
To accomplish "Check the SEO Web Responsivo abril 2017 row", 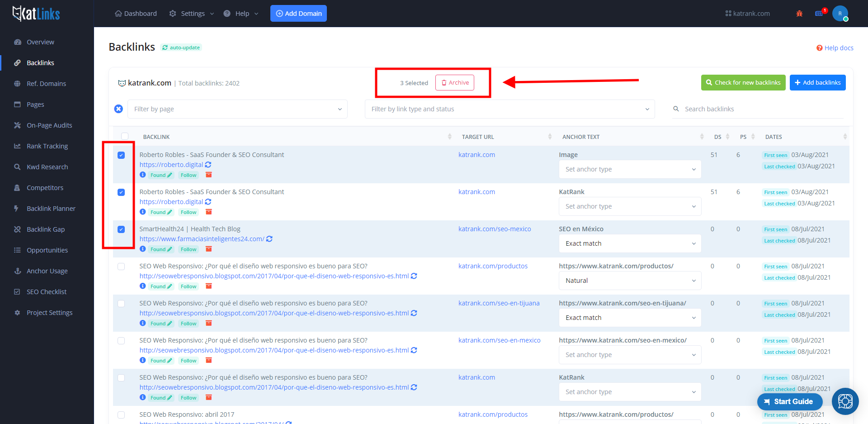I will 121,415.
